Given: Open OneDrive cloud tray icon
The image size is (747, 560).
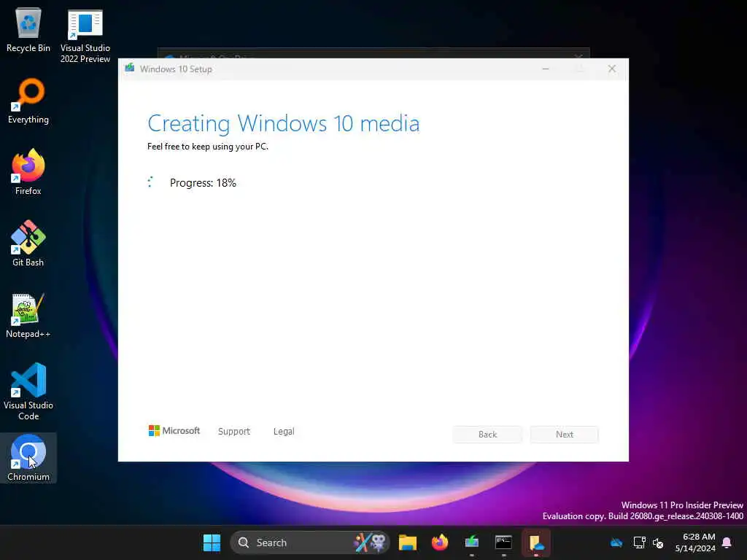Looking at the screenshot, I should click(616, 542).
